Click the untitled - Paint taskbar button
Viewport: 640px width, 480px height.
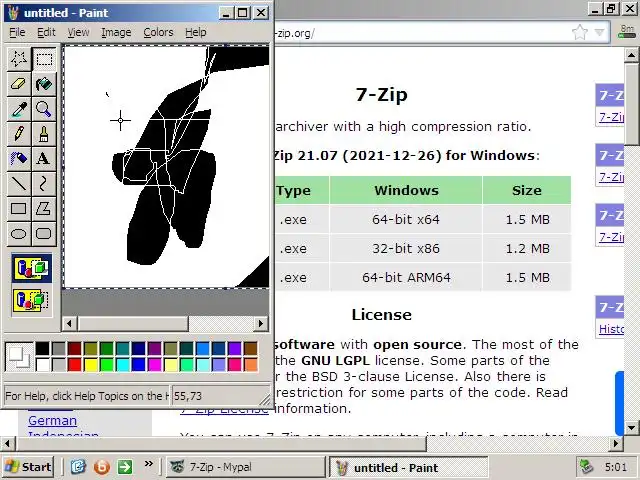pos(409,467)
